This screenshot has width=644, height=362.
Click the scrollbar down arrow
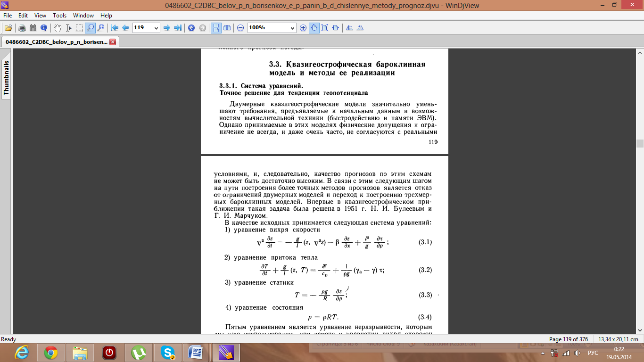point(640,331)
